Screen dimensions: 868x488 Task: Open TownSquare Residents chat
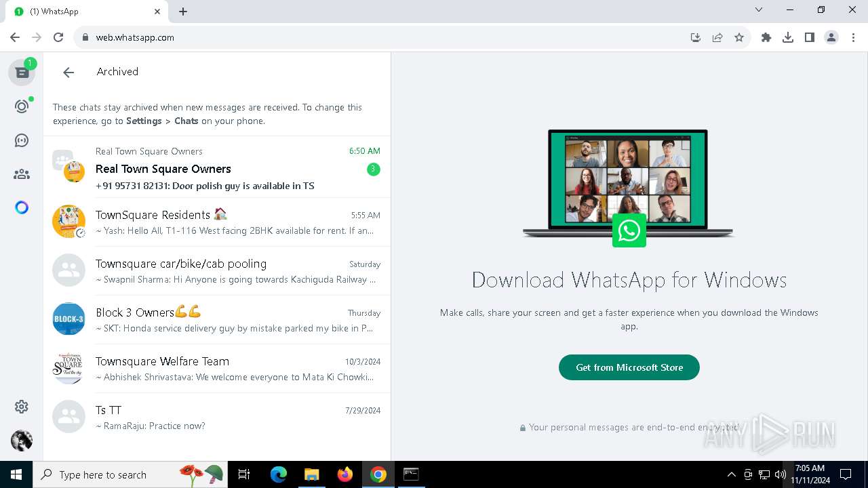217,222
